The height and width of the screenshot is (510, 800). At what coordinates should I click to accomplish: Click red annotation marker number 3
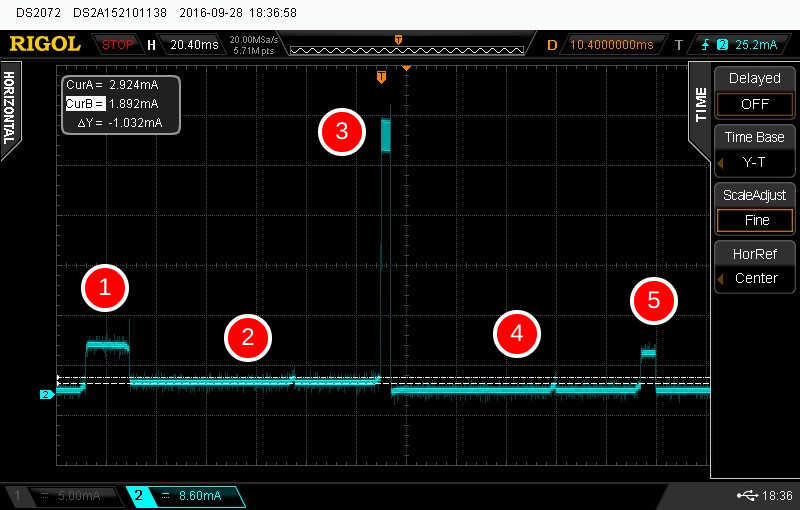coord(342,131)
